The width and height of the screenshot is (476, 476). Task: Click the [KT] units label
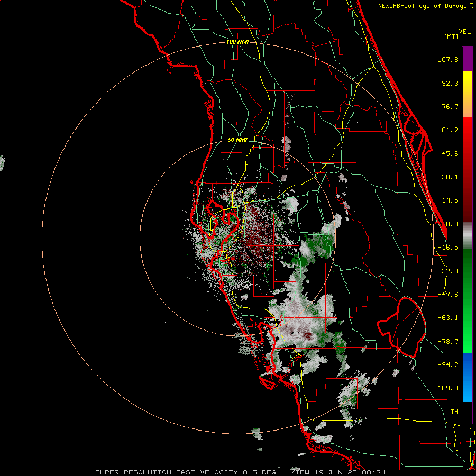[452, 36]
